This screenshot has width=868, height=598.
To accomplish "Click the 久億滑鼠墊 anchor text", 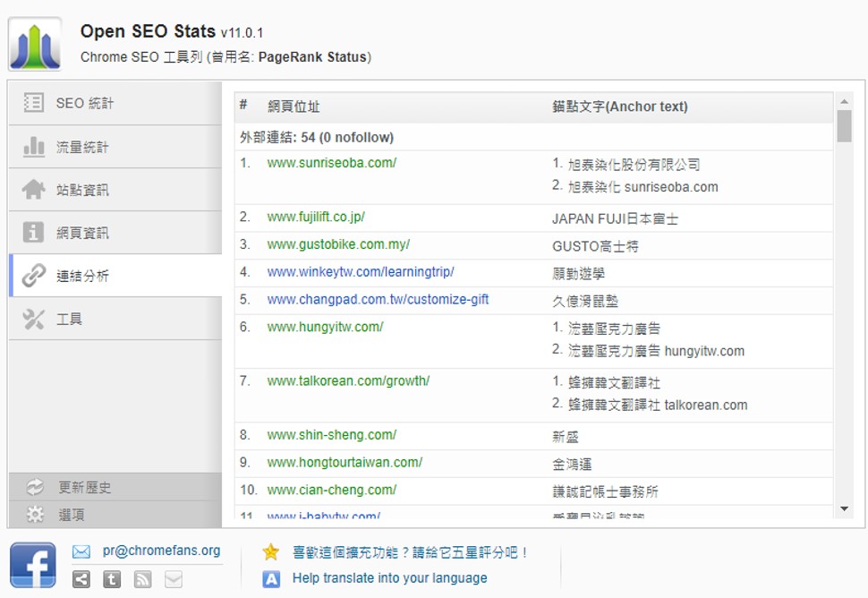I will coord(585,301).
